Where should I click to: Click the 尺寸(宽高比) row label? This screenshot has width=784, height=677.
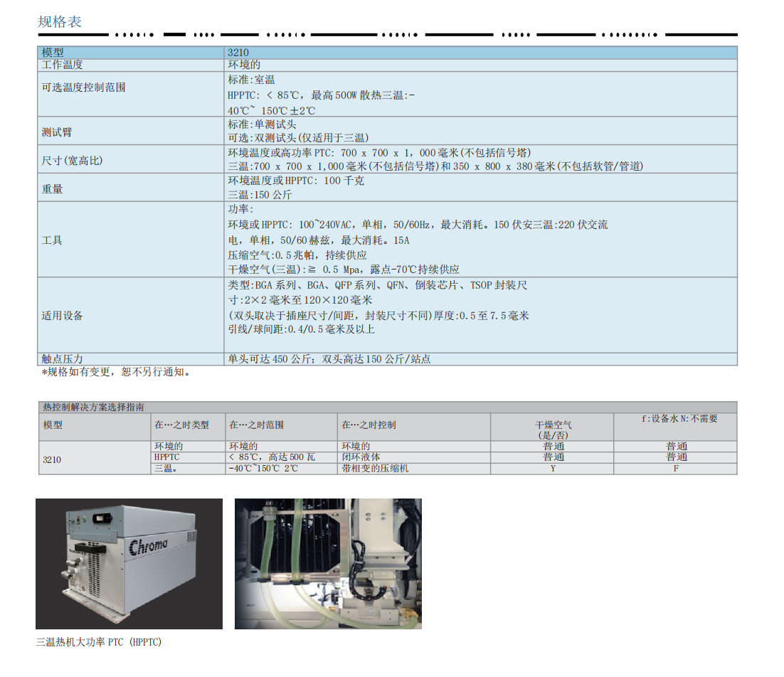73,161
